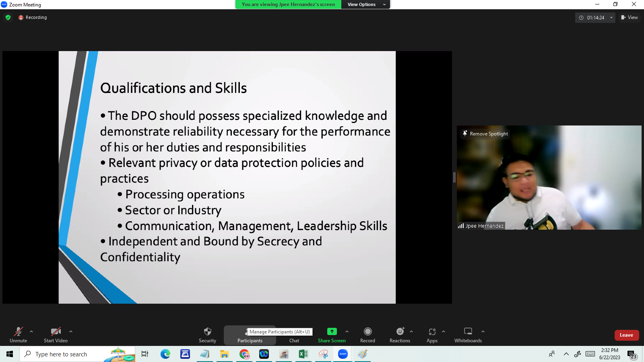
Task: Open Whiteboards icon
Action: click(x=468, y=331)
